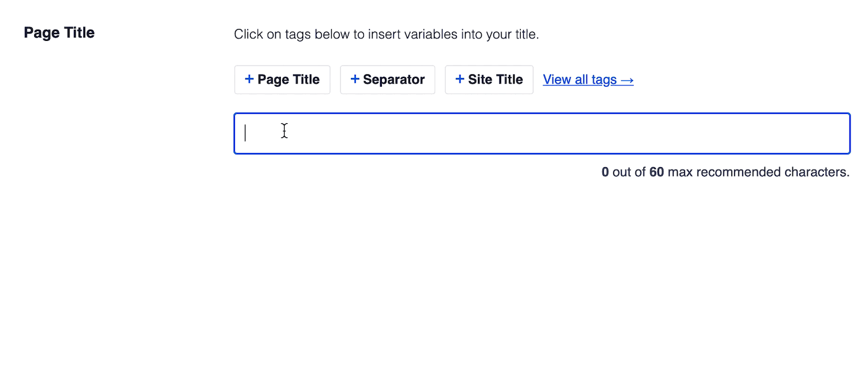Click the plus icon on Site Title tag
The width and height of the screenshot is (868, 366).
(x=460, y=79)
